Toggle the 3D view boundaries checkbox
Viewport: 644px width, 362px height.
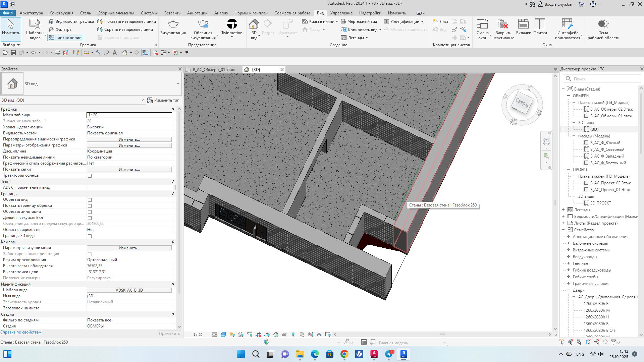tap(90, 236)
